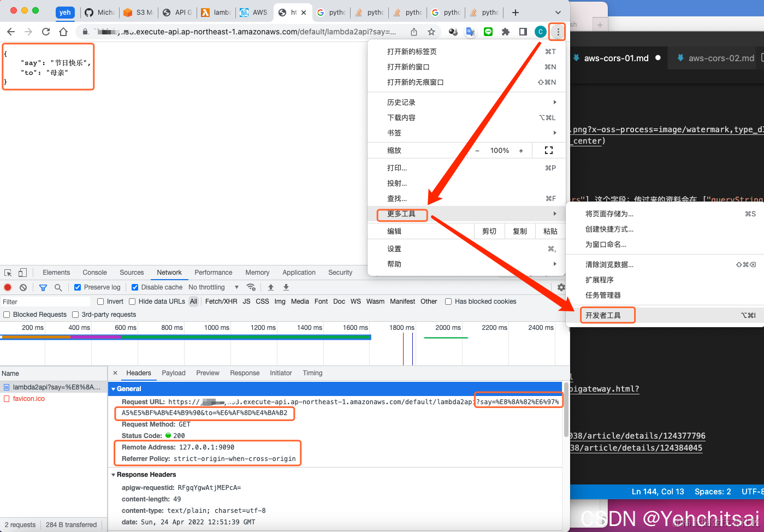Screen dimensions: 764x532
Task: Export network log as HAR file
Action: [x=285, y=287]
